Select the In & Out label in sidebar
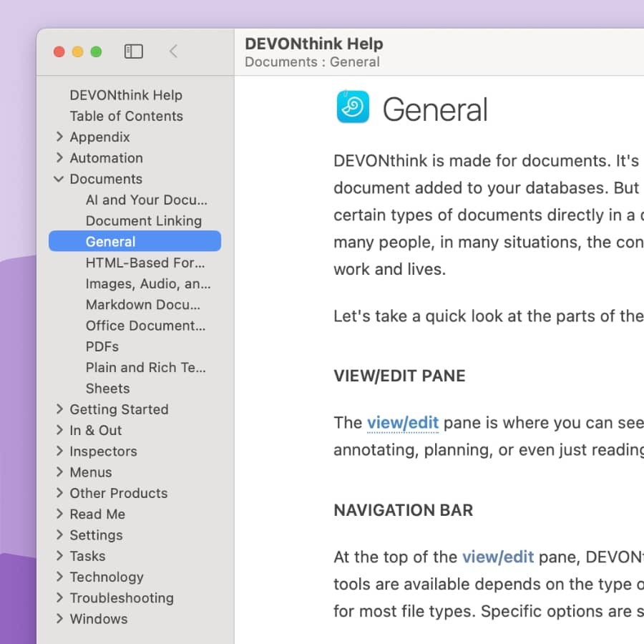This screenshot has width=644, height=644. 96,431
